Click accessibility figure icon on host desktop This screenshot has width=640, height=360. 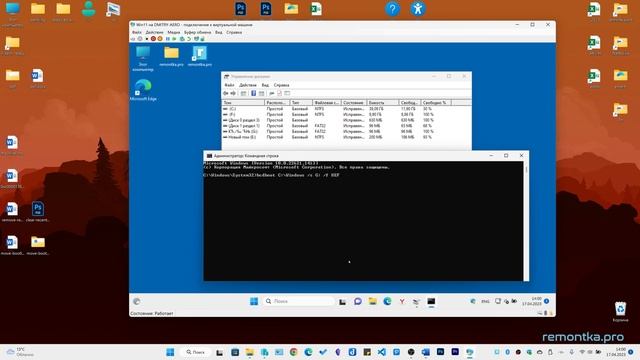click(418, 9)
